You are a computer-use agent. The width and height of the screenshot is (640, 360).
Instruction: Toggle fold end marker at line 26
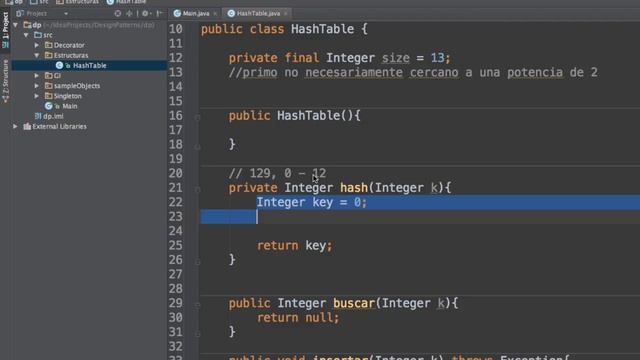[198, 262]
